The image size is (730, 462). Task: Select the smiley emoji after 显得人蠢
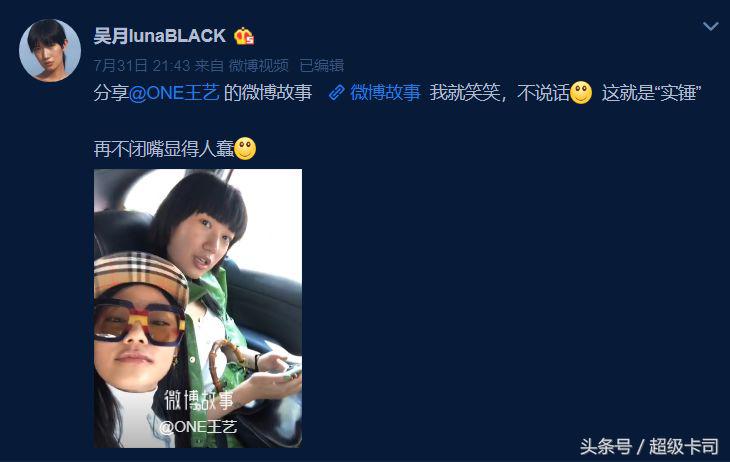tap(245, 149)
